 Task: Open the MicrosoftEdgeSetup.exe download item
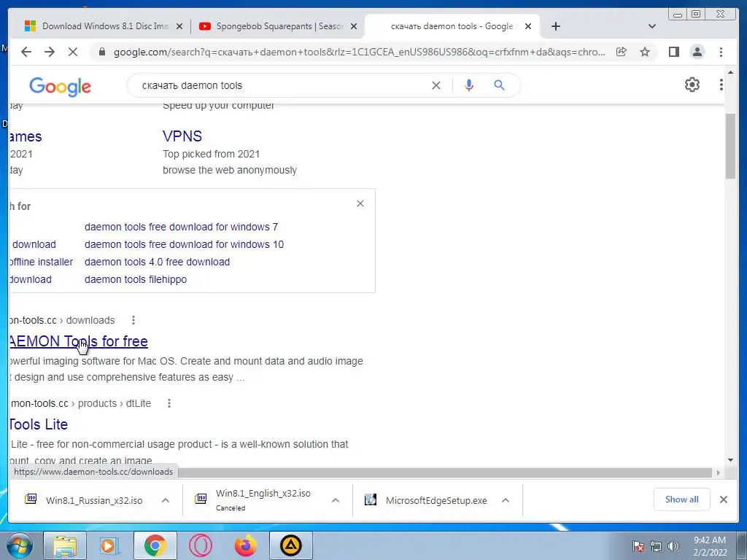426,500
